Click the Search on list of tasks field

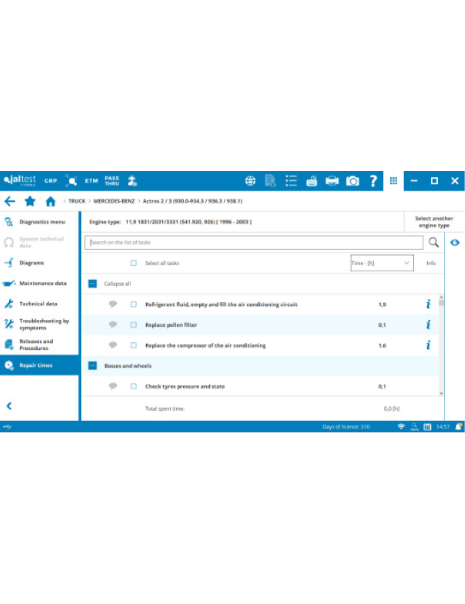click(254, 242)
